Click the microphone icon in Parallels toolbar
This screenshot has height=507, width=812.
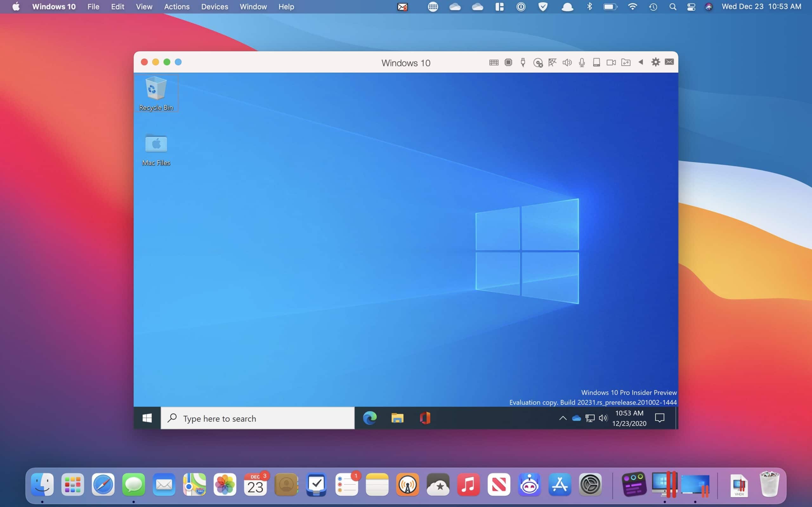[x=582, y=62]
